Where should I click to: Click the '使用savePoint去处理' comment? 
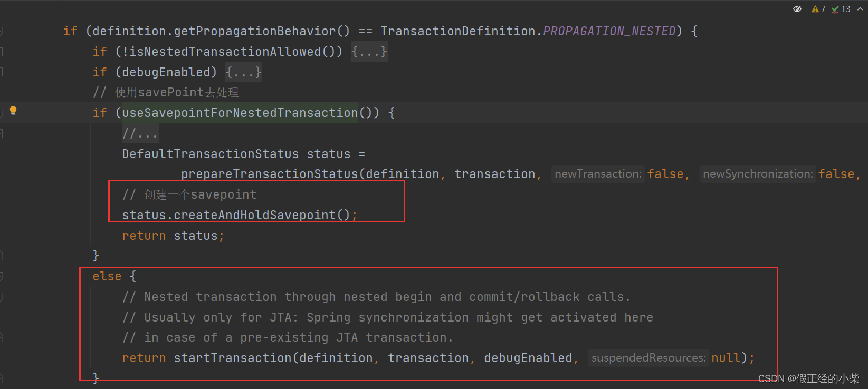(x=166, y=92)
